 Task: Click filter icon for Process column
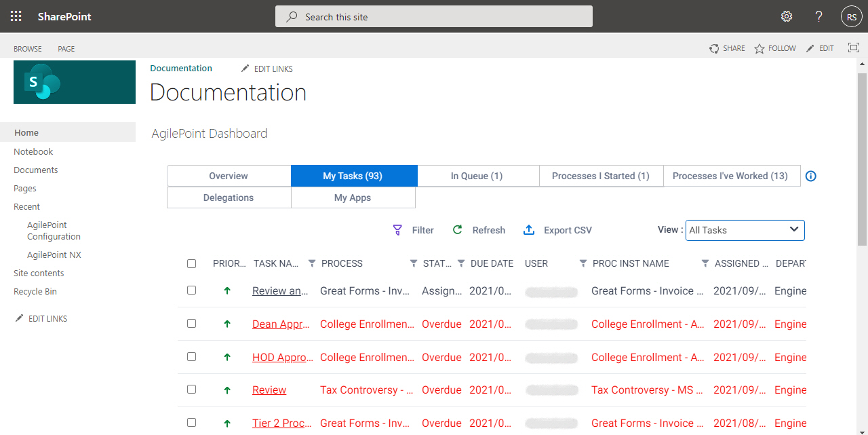pyautogui.click(x=414, y=263)
